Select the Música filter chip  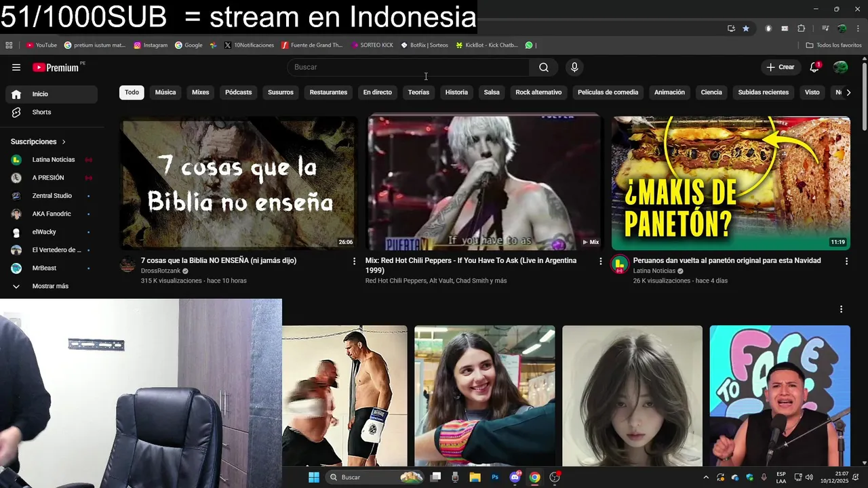pyautogui.click(x=165, y=92)
